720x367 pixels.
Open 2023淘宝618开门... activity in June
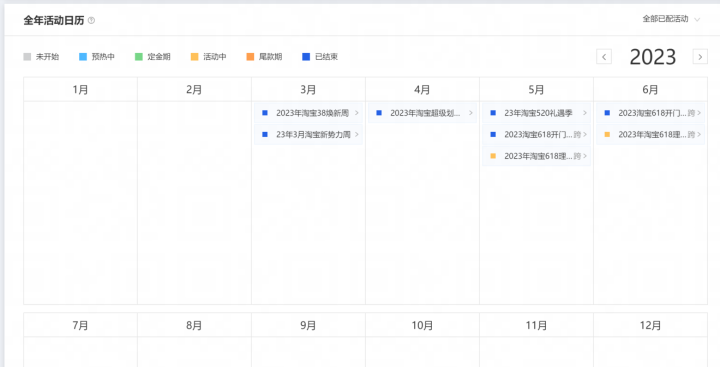tap(650, 113)
